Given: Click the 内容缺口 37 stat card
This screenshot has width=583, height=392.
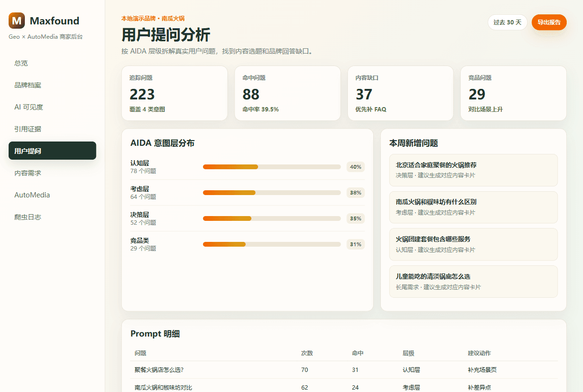Looking at the screenshot, I should [x=400, y=93].
